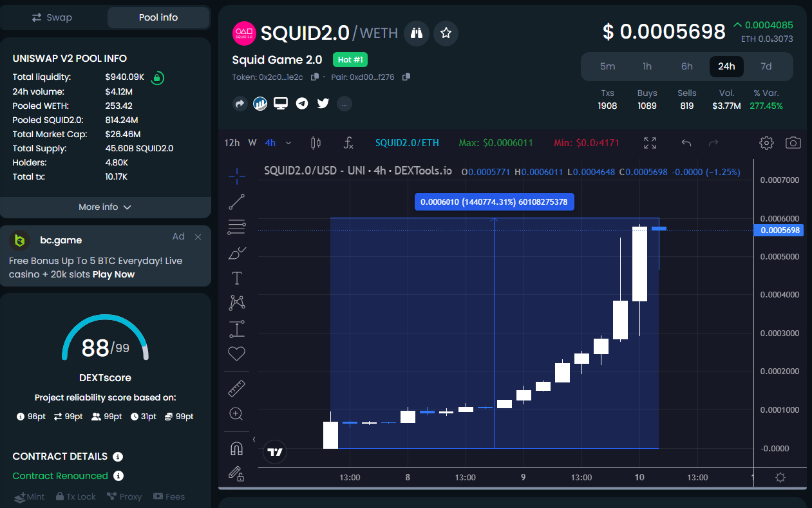Copy the token contract address
Viewport: 812px width, 508px height.
tap(314, 76)
